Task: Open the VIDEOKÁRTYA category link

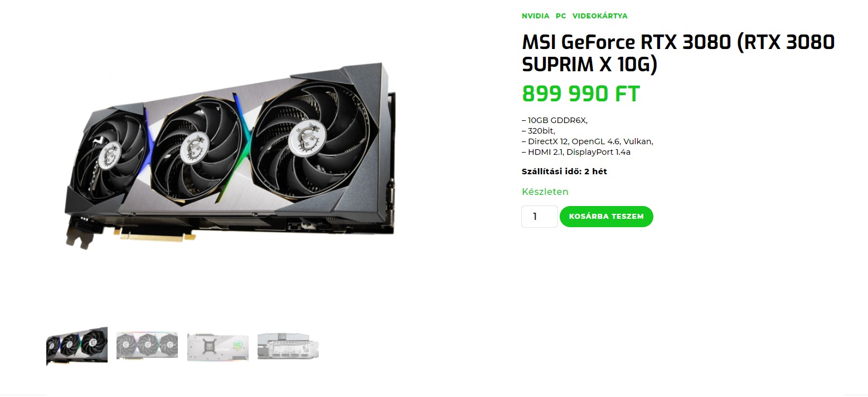Action: click(x=600, y=16)
